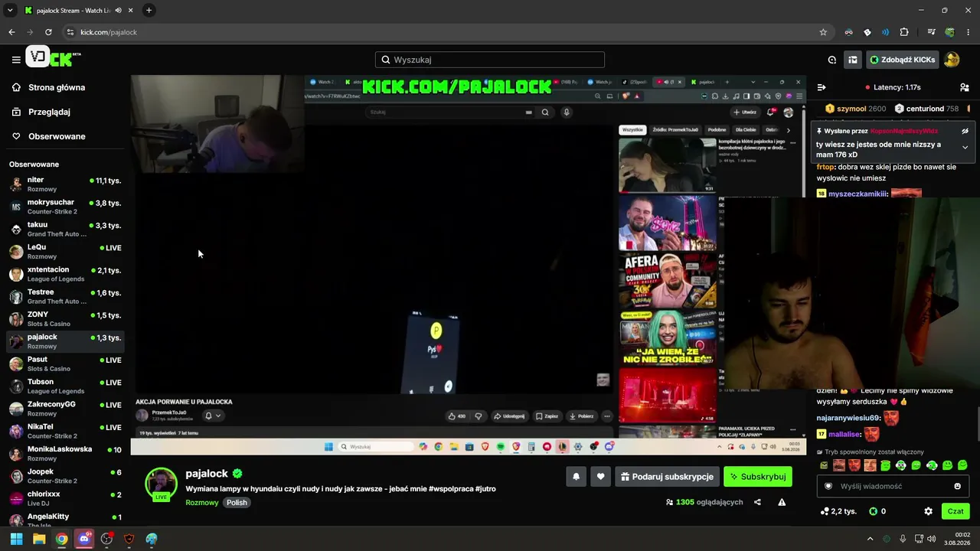980x551 pixels.
Task: Open the tab search dropdown arrow
Action: 10,10
